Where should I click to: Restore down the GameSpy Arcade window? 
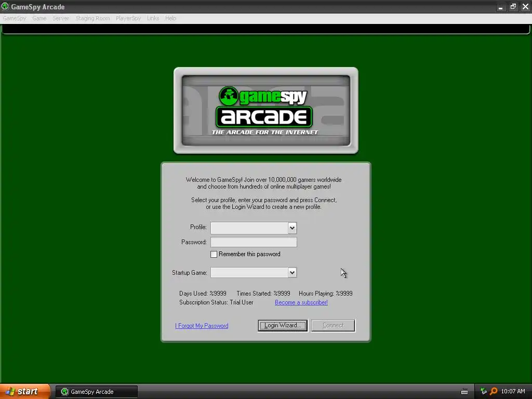[513, 7]
